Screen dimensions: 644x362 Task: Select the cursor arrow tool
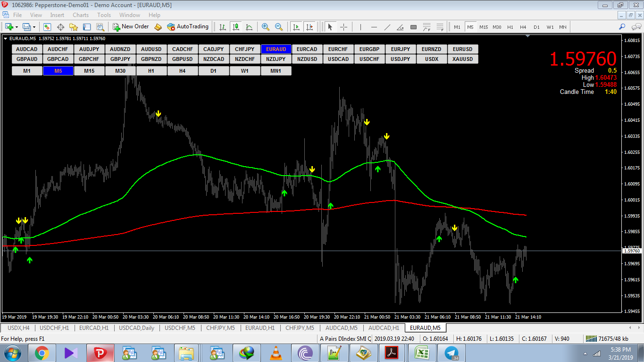[x=330, y=27]
